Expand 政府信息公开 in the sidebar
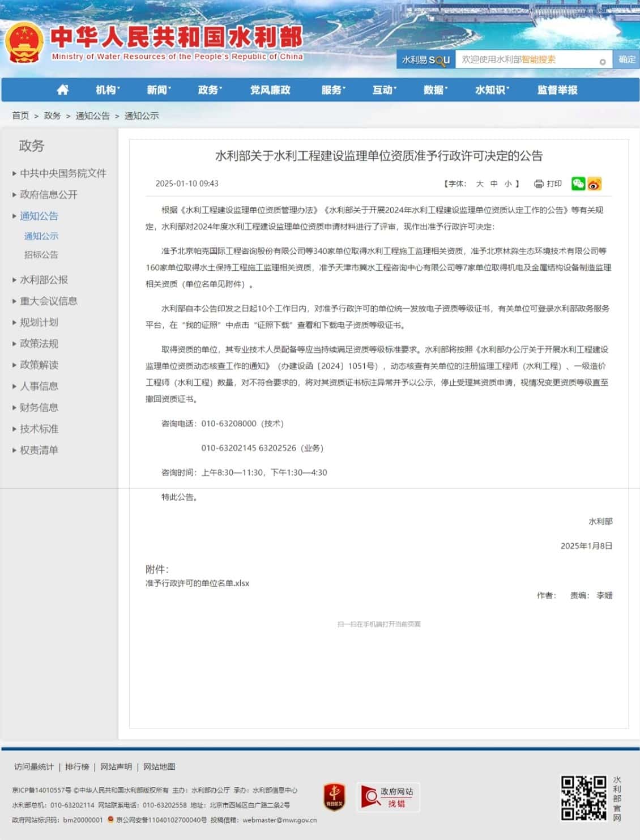 pos(49,194)
